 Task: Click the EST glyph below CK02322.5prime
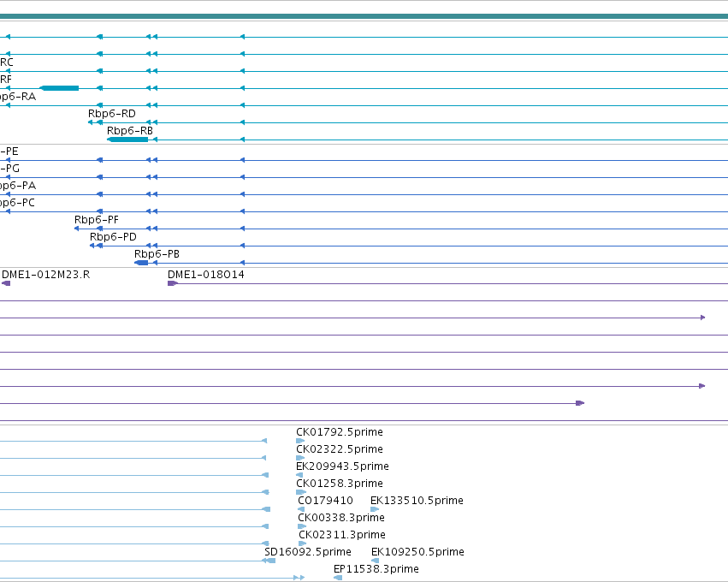[x=300, y=458]
